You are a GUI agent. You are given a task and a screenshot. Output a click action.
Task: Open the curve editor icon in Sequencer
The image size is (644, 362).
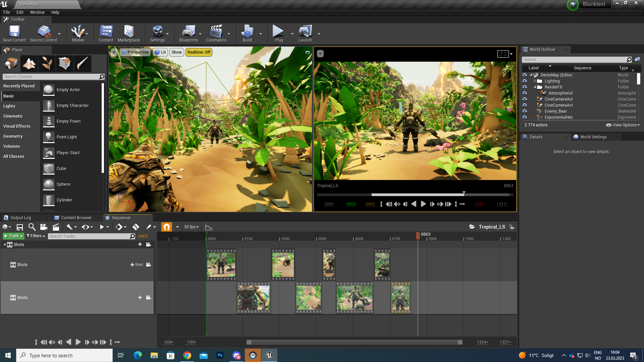pyautogui.click(x=209, y=227)
